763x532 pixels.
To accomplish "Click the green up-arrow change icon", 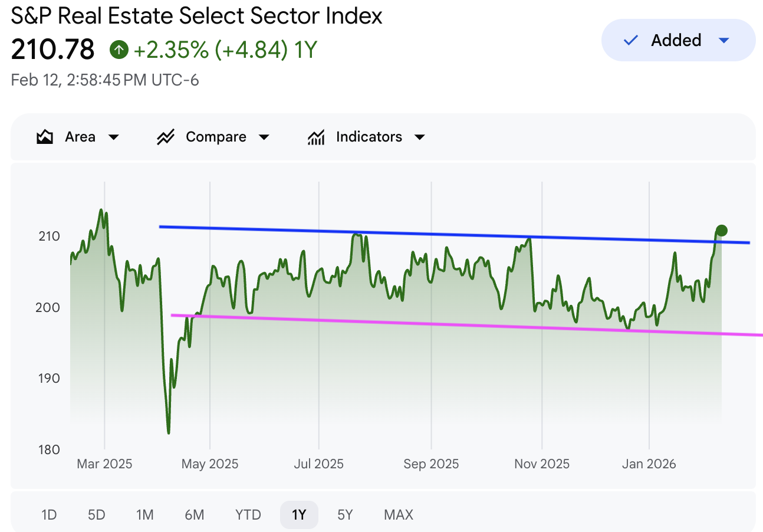I will 119,50.
